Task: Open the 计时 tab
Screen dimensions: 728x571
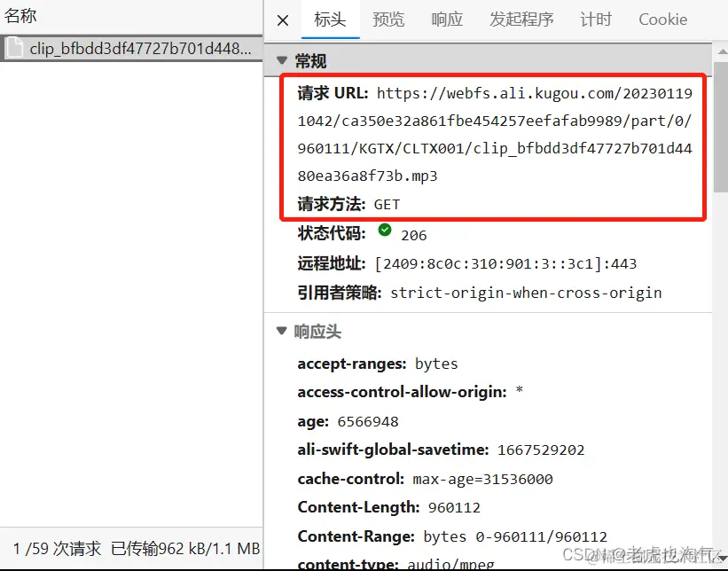Action: tap(596, 20)
